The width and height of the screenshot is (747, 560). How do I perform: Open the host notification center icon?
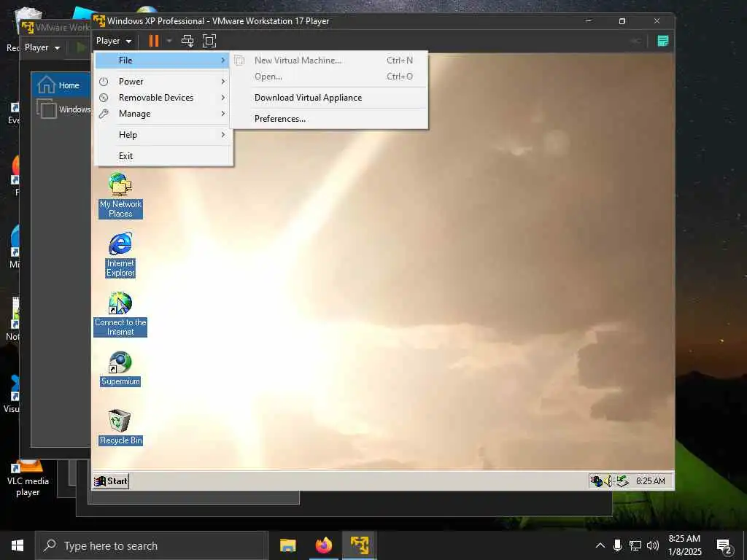[724, 547]
